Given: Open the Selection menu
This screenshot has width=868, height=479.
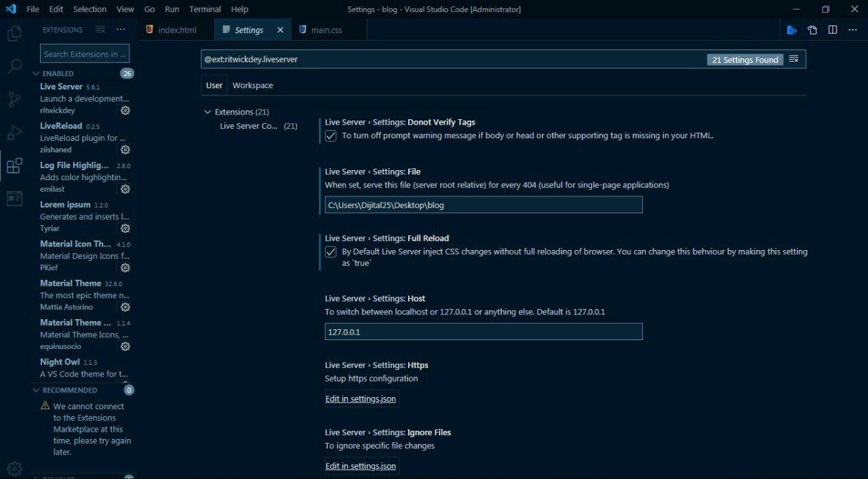Looking at the screenshot, I should (90, 9).
